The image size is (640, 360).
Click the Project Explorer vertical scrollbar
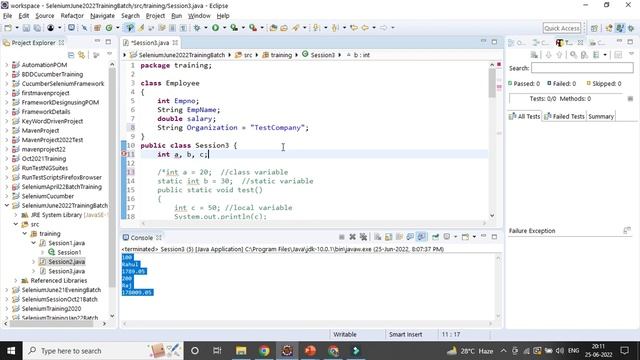pyautogui.click(x=112, y=178)
